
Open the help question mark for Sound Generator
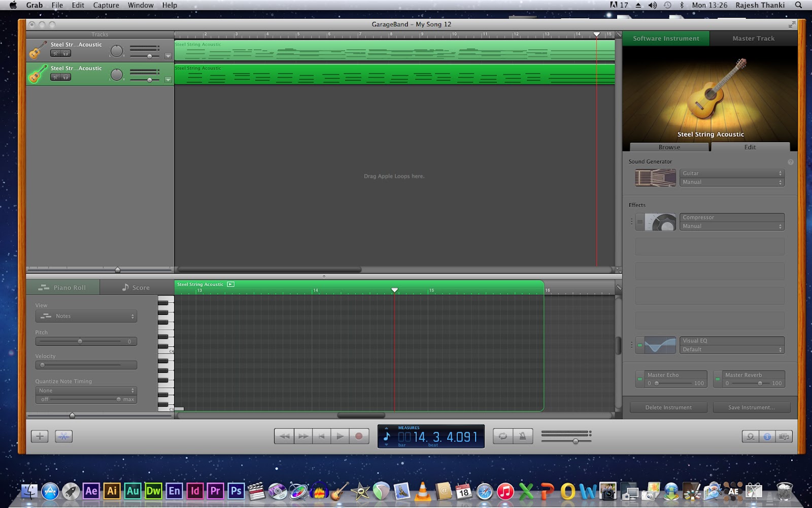pyautogui.click(x=790, y=162)
